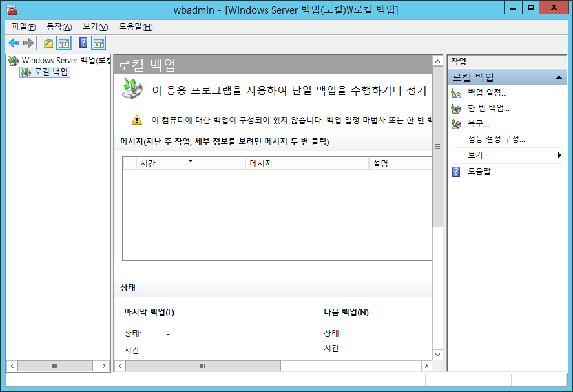Click the wbadmin title bar app icon
Image resolution: width=573 pixels, height=392 pixels.
click(12, 10)
